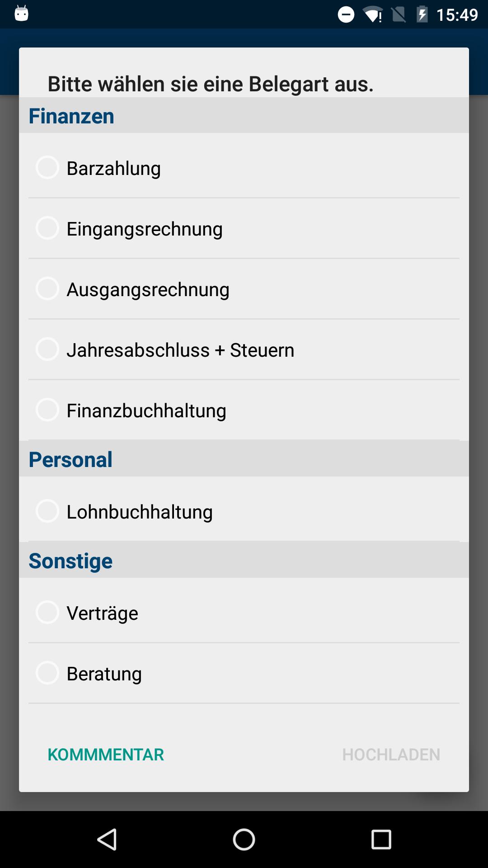Tap the do-not-disturb status icon
The width and height of the screenshot is (488, 868).
(346, 14)
